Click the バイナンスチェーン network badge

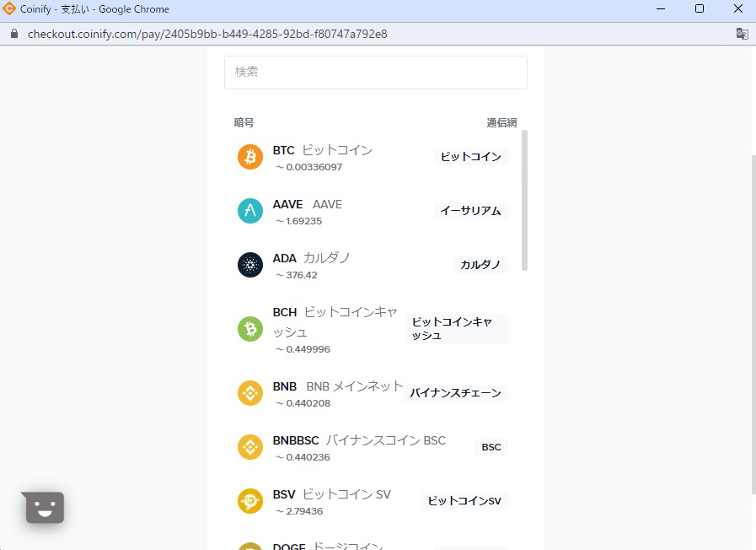pyautogui.click(x=456, y=393)
